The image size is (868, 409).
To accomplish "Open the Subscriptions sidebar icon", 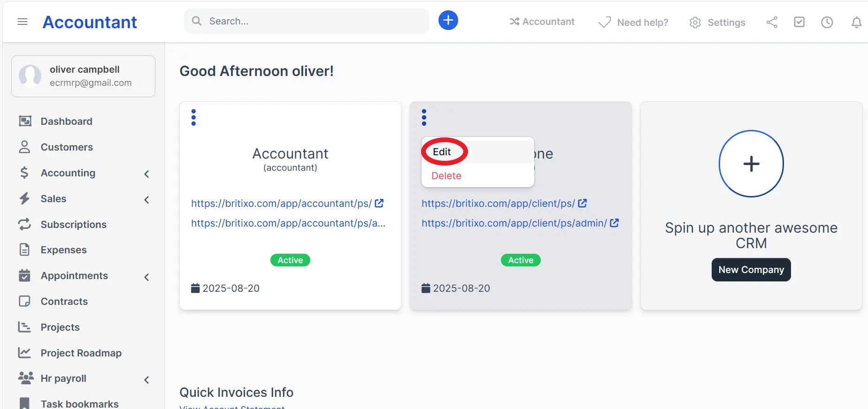I will (x=25, y=224).
